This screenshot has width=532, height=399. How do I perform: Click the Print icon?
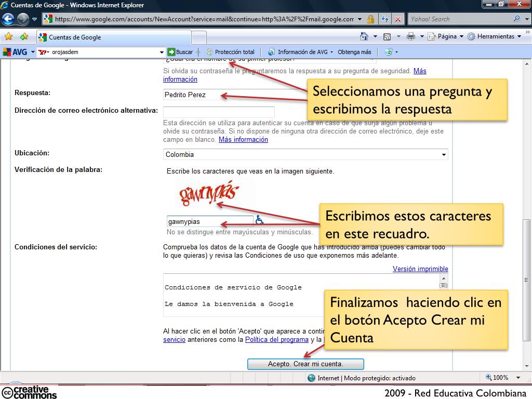(410, 36)
